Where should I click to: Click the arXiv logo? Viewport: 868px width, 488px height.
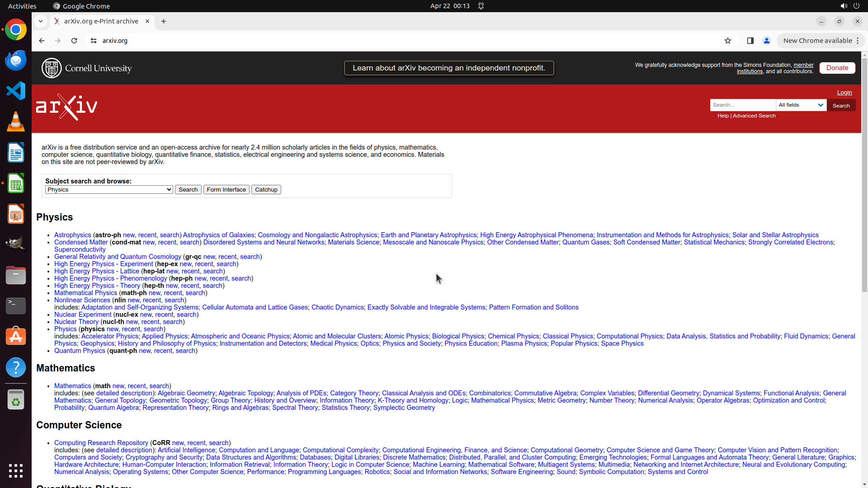[x=67, y=107]
